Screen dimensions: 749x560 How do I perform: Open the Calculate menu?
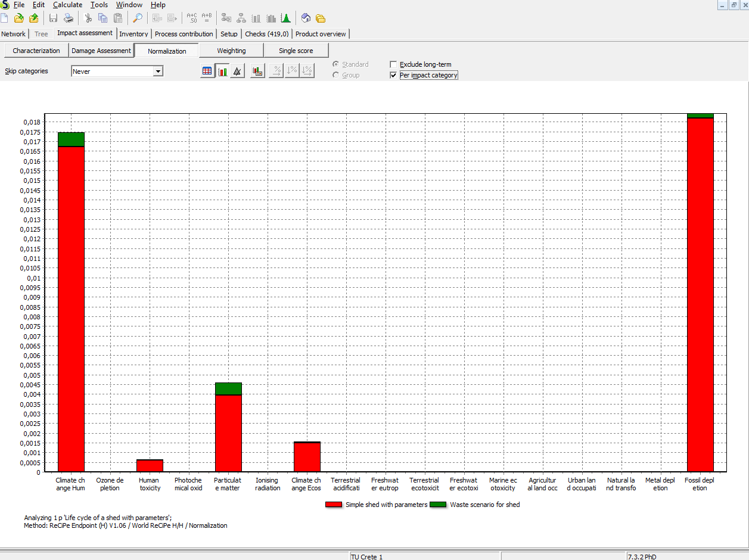pyautogui.click(x=67, y=5)
